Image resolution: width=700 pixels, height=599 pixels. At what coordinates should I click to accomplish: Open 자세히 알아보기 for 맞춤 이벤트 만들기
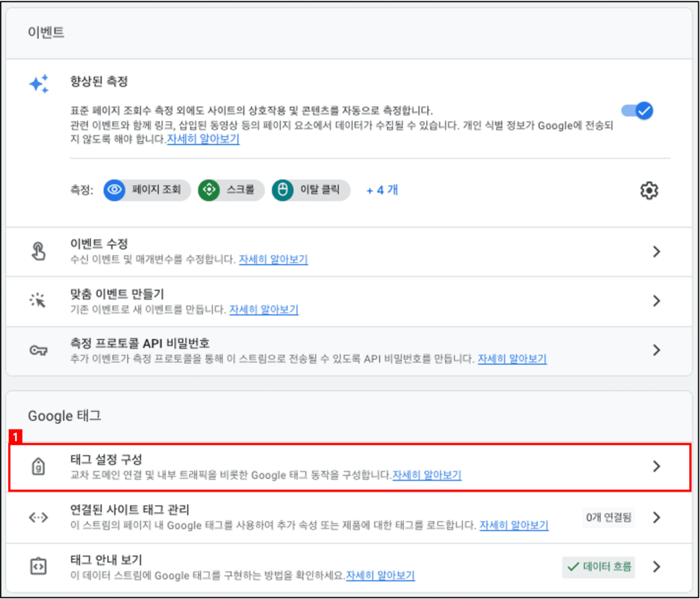click(x=264, y=309)
